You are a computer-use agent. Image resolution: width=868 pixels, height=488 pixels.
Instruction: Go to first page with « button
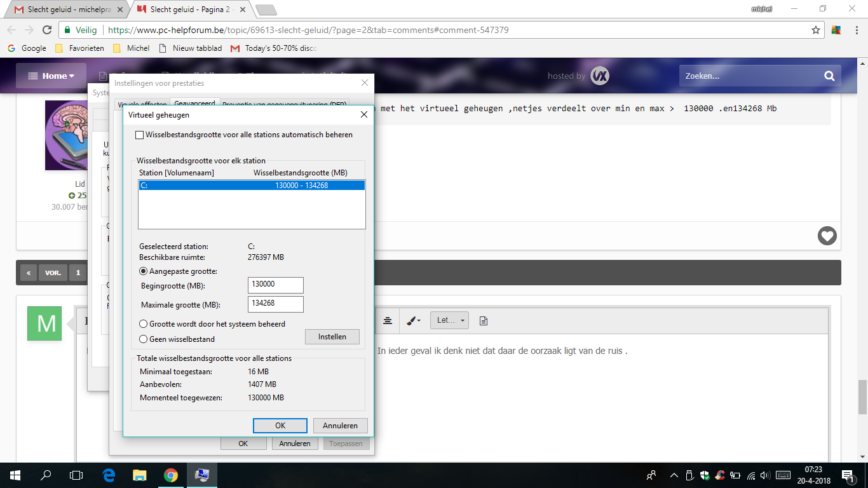point(29,273)
